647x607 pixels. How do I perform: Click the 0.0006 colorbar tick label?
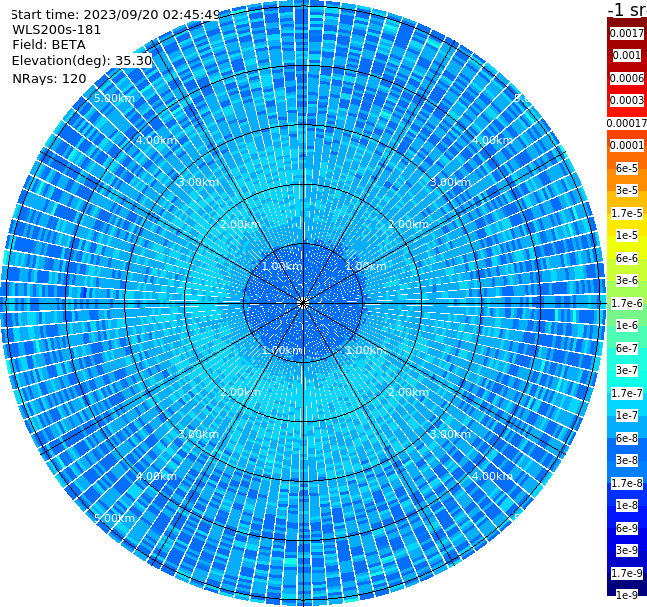pyautogui.click(x=627, y=78)
